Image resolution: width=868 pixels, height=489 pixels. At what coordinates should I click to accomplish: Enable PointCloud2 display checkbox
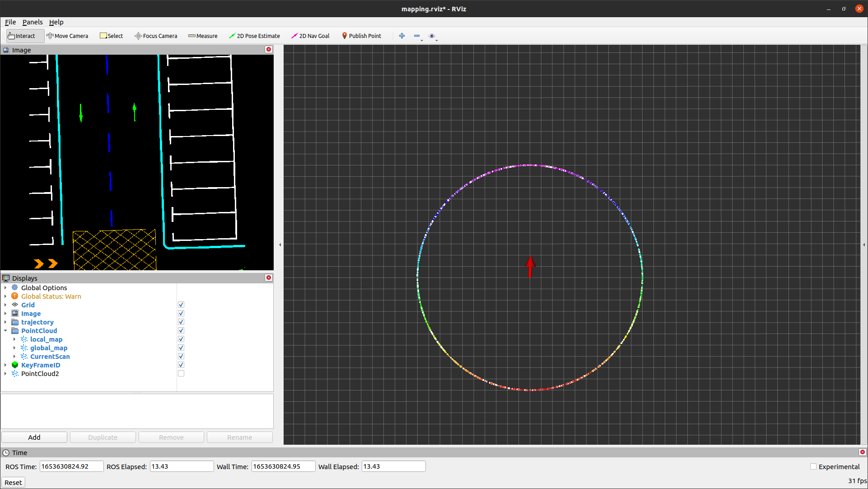point(180,374)
